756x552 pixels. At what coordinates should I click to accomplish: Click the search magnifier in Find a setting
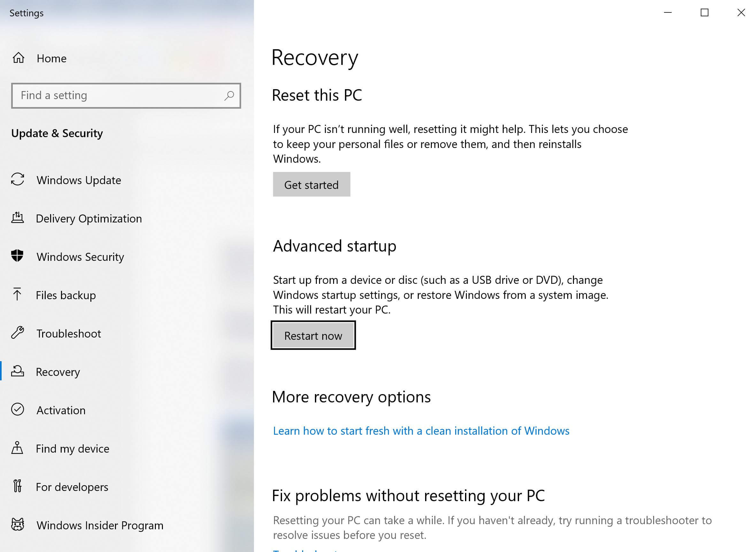pyautogui.click(x=229, y=96)
